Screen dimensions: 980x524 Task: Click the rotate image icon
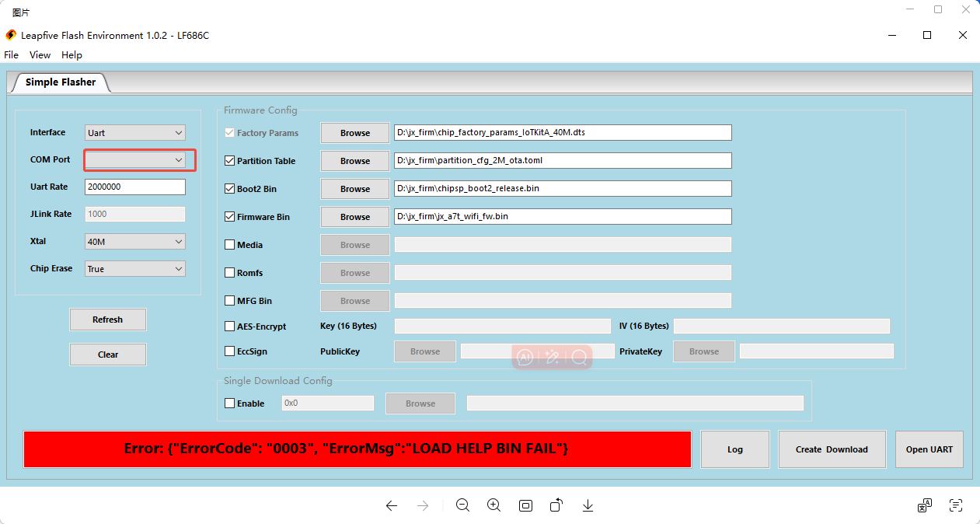coord(556,505)
